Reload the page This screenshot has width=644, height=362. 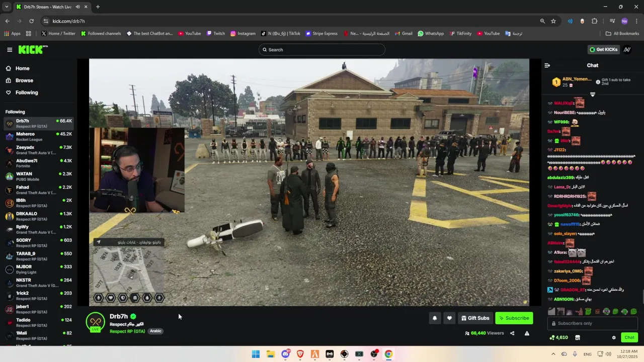pyautogui.click(x=31, y=21)
